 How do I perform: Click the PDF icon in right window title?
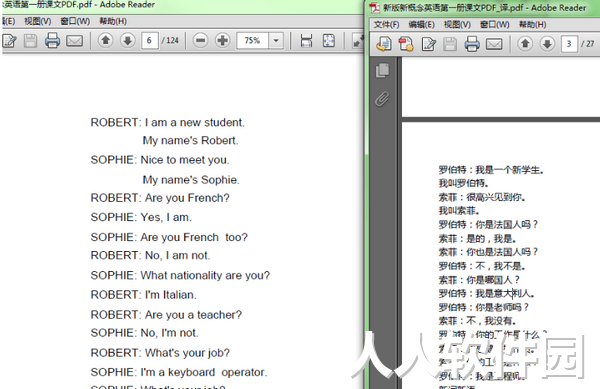point(375,8)
